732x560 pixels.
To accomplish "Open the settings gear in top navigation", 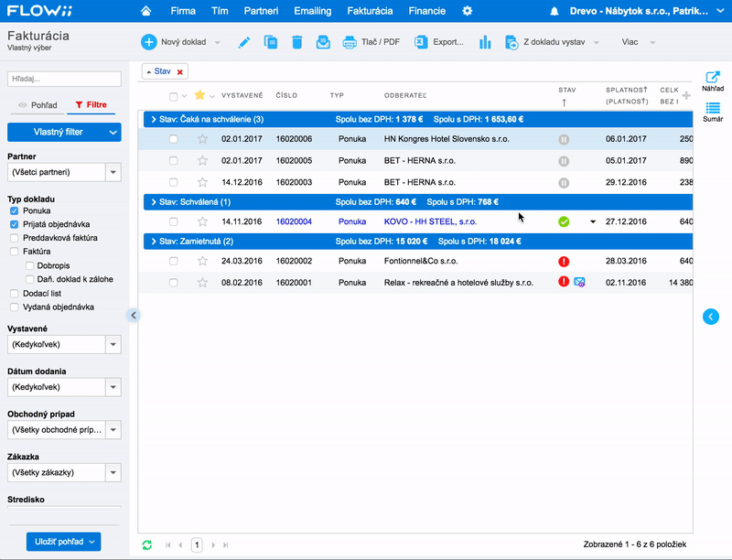I will coord(468,11).
